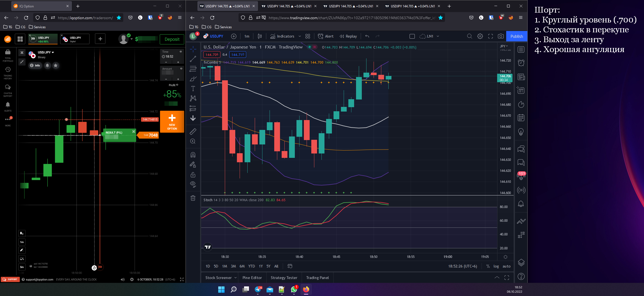Switch to the Strategy Tester tab

pyautogui.click(x=284, y=278)
